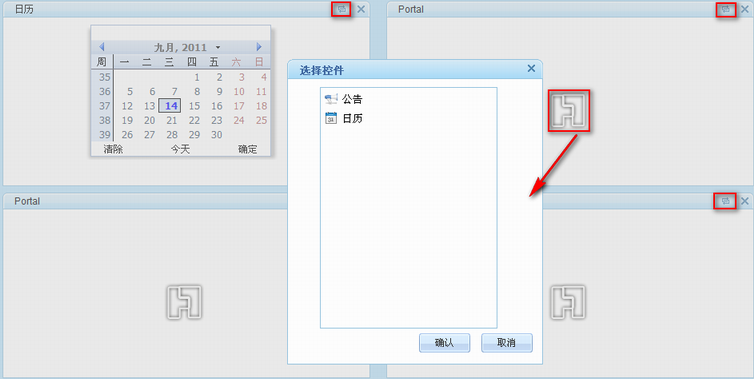
Task: Select date 26 in the calendar
Action: tap(127, 135)
